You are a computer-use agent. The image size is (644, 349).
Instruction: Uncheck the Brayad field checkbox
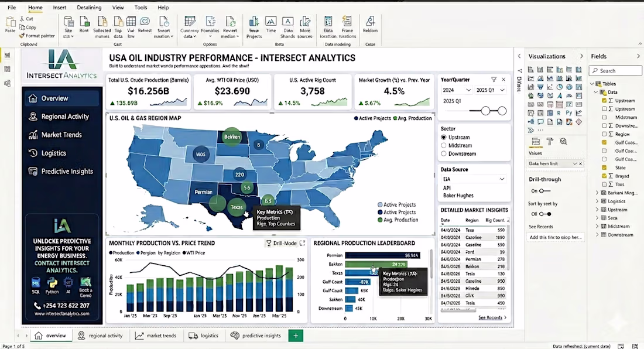[604, 176]
